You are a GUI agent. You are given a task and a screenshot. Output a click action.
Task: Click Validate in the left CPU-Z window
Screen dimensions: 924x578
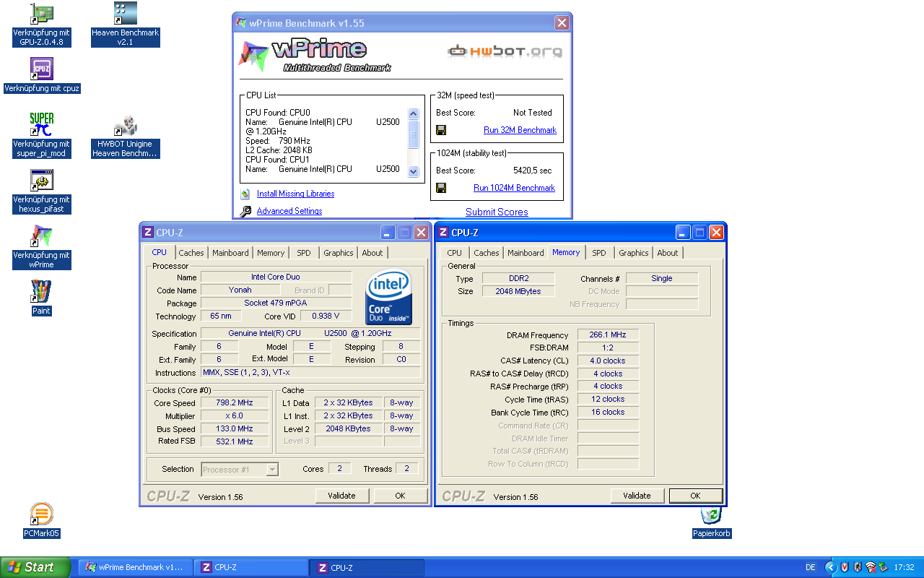click(342, 496)
